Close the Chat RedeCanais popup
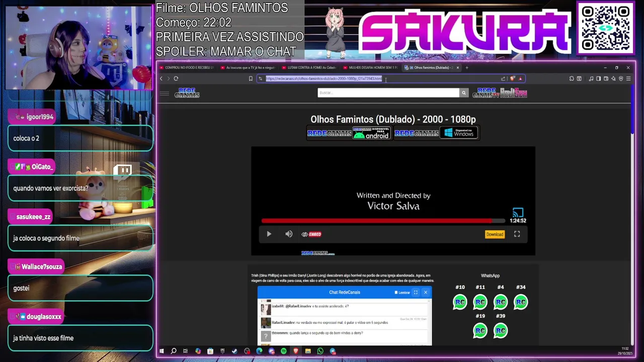 pyautogui.click(x=425, y=292)
